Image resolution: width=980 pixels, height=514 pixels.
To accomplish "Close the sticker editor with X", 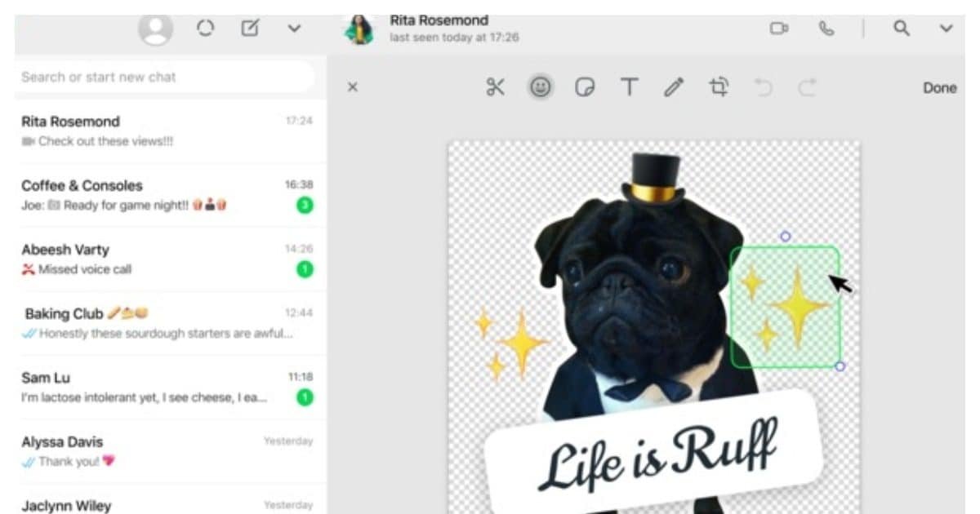I will click(x=353, y=87).
